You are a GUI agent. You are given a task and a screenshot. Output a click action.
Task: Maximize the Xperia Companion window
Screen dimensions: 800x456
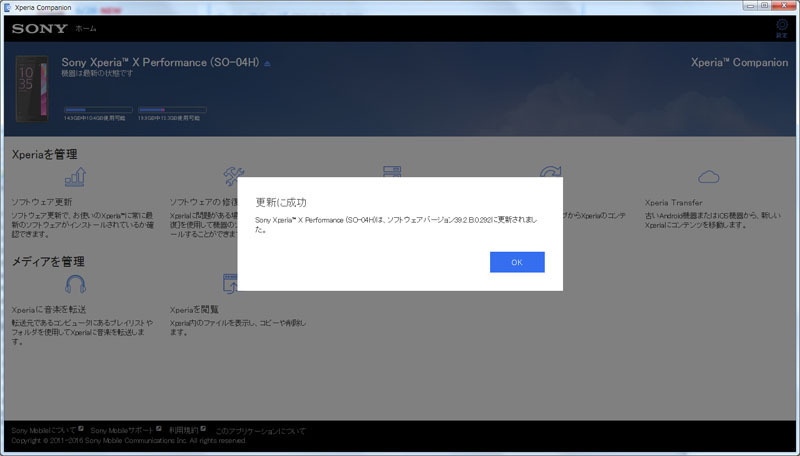pos(764,6)
